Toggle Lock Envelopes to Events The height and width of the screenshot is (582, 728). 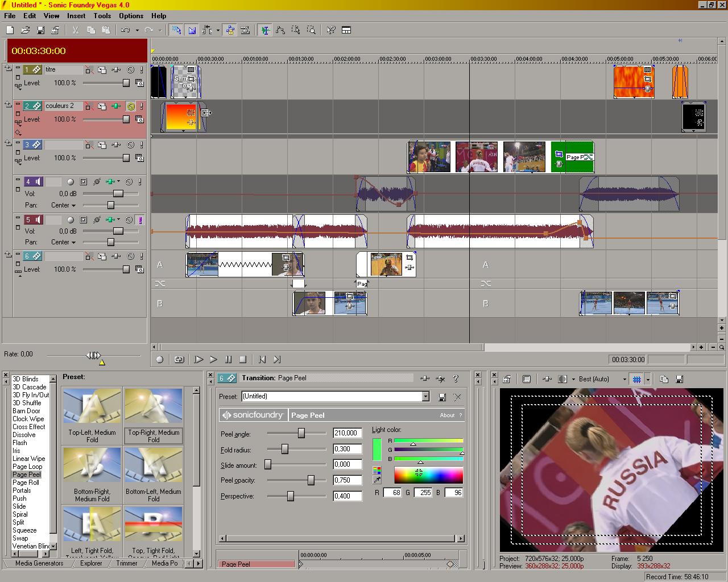tap(230, 30)
